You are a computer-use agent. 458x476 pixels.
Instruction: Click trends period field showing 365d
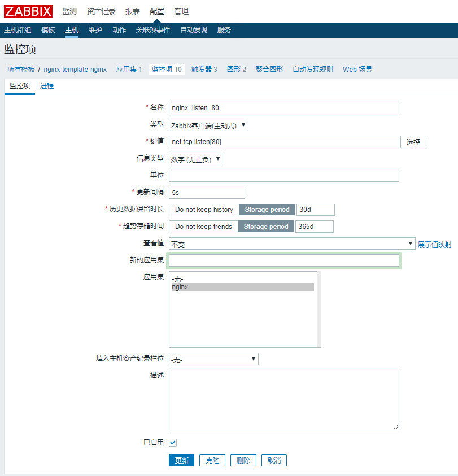[x=315, y=227]
